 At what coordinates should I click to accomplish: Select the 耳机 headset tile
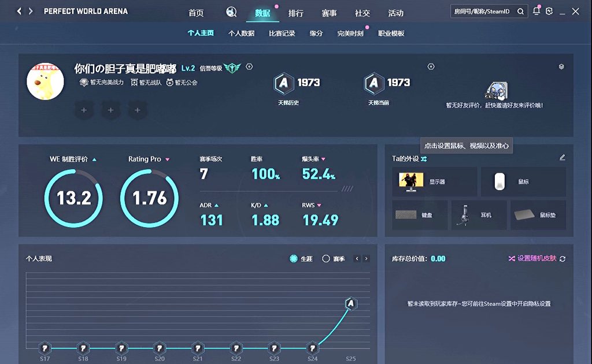point(479,215)
